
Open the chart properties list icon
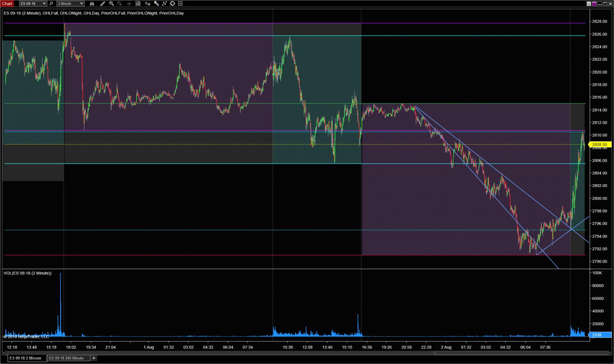click(180, 4)
